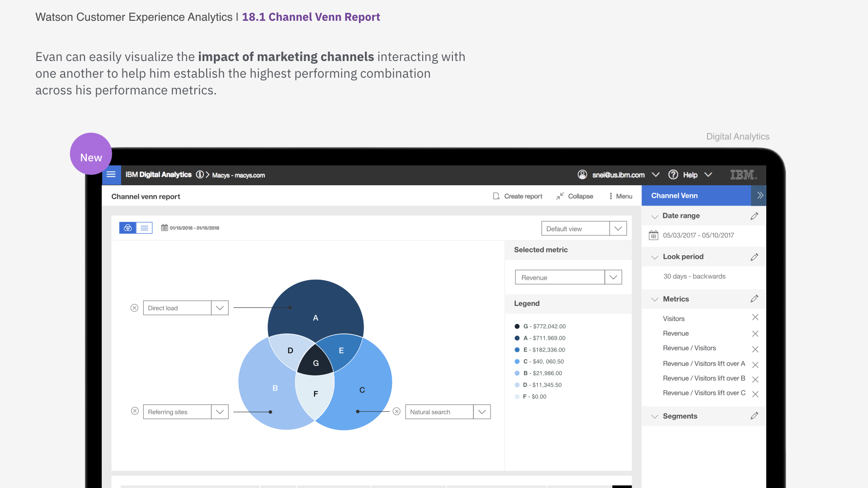Image resolution: width=868 pixels, height=488 pixels.
Task: Click the user account avatar icon
Action: click(582, 174)
